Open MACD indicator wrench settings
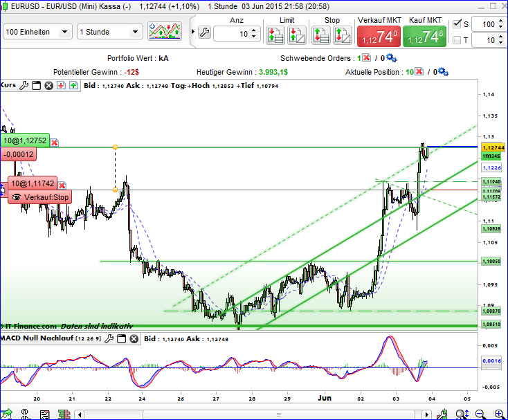The image size is (508, 420). click(x=109, y=339)
